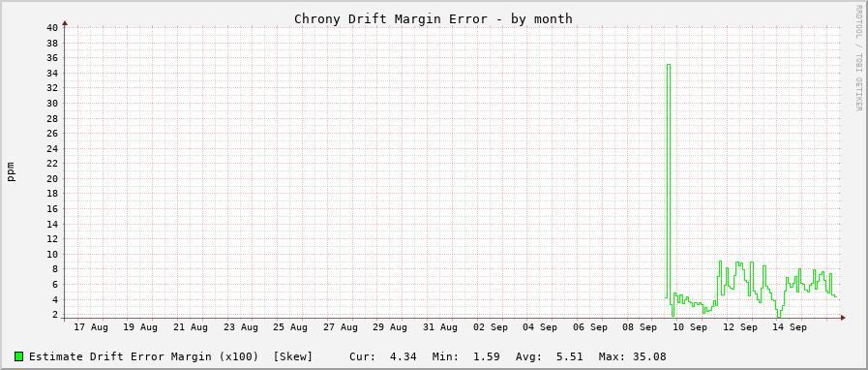868x370 pixels.
Task: Click the '04 Sep' x-axis label
Action: [x=540, y=327]
